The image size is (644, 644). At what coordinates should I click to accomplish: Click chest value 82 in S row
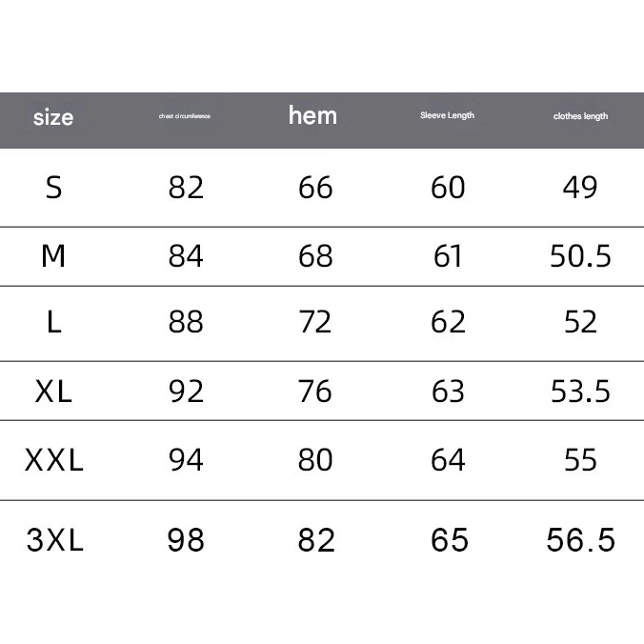[186, 188]
